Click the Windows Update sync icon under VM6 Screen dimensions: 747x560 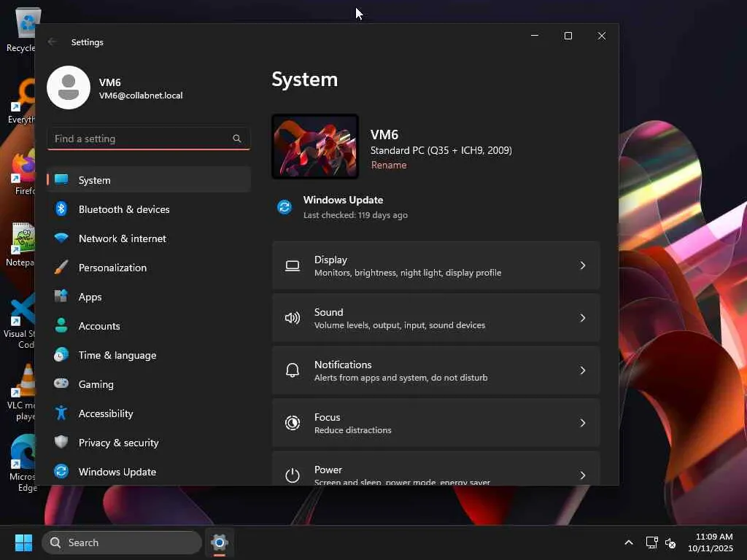(285, 206)
